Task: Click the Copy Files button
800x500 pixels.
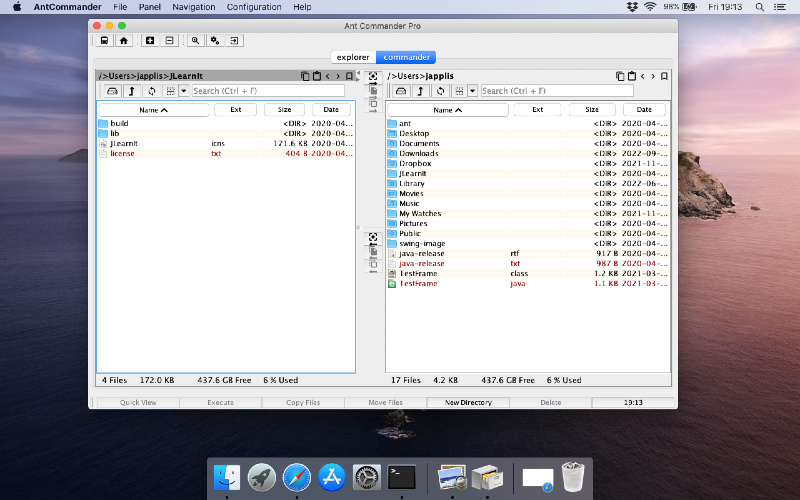Action: pyautogui.click(x=303, y=402)
